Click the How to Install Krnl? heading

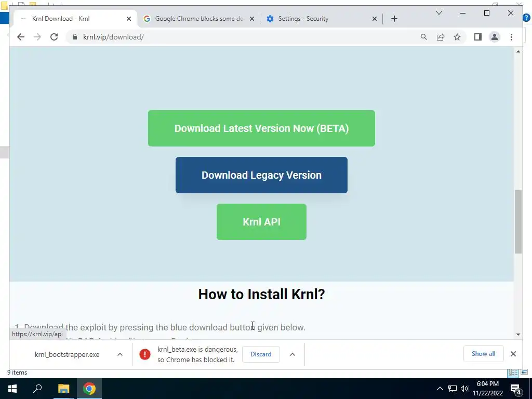261,294
